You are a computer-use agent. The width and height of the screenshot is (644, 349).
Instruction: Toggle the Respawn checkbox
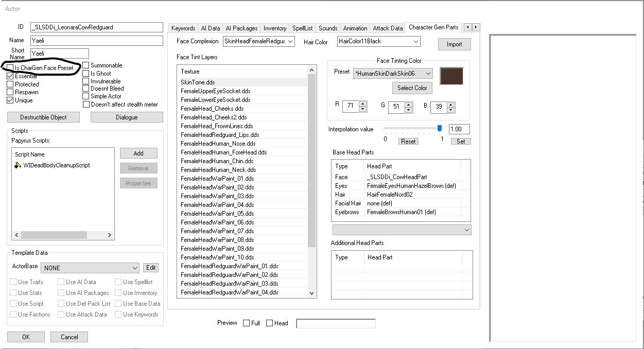10,92
